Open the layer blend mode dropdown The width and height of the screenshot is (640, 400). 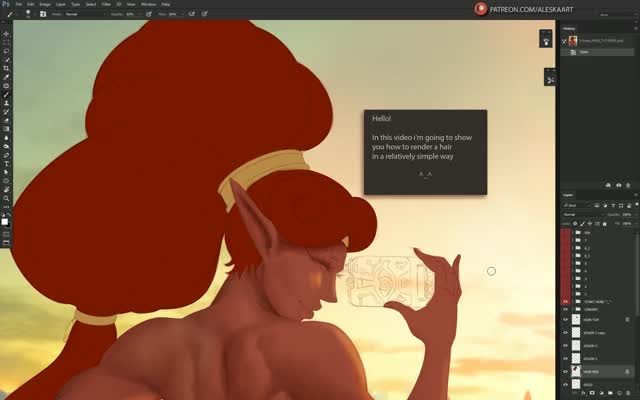[x=582, y=214]
